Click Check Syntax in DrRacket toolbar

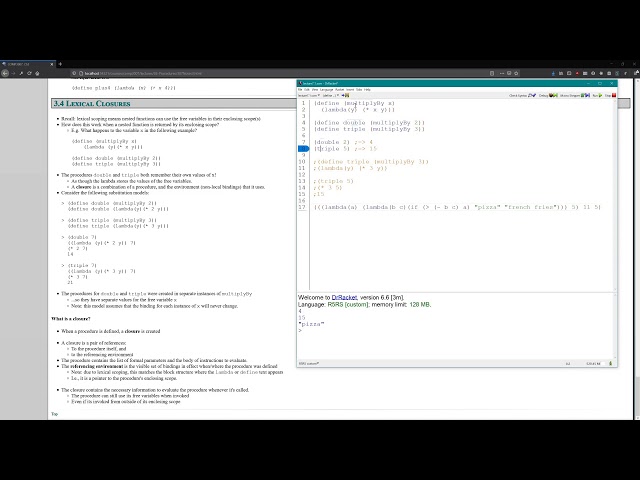[522, 96]
